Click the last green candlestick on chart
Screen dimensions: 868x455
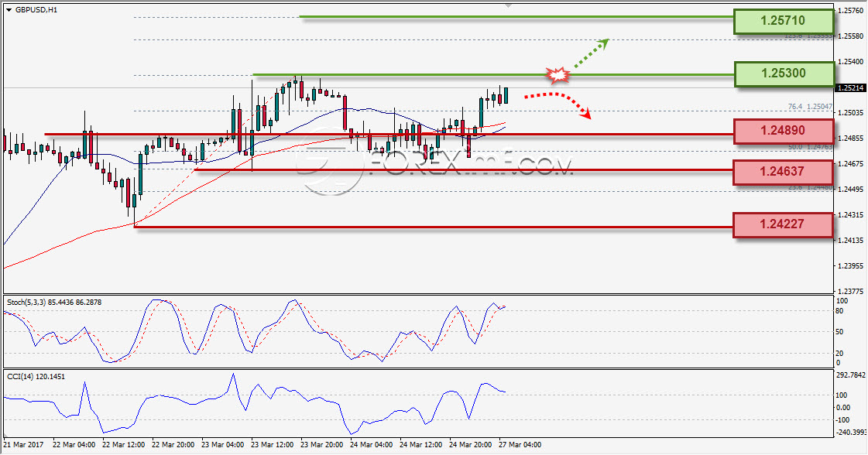click(506, 94)
